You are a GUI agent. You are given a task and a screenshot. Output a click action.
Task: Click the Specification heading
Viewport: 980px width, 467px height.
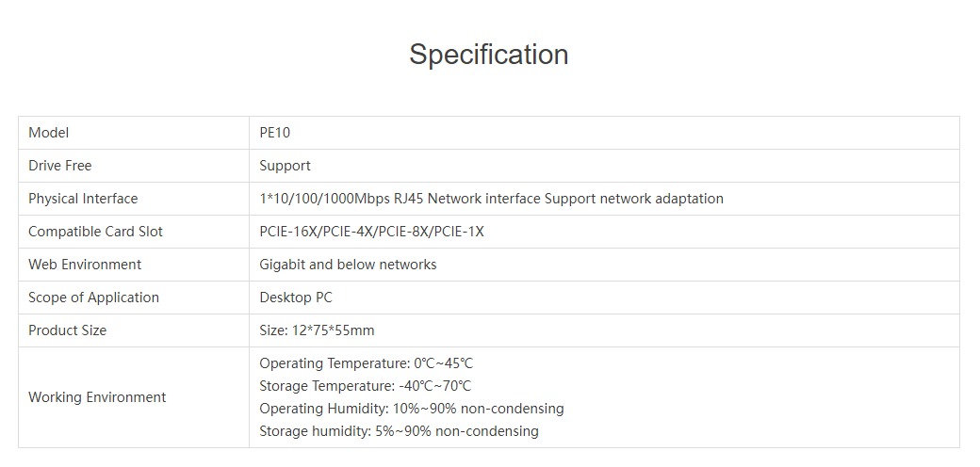pyautogui.click(x=488, y=55)
